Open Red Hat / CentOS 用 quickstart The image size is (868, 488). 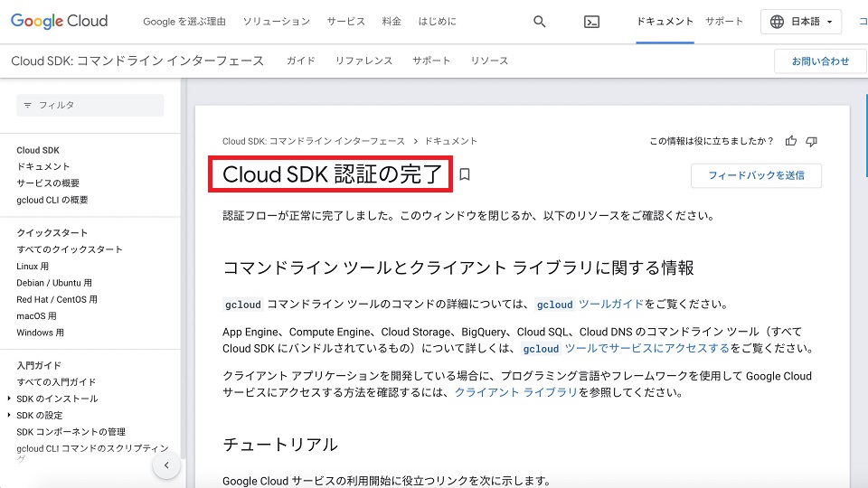click(x=57, y=299)
